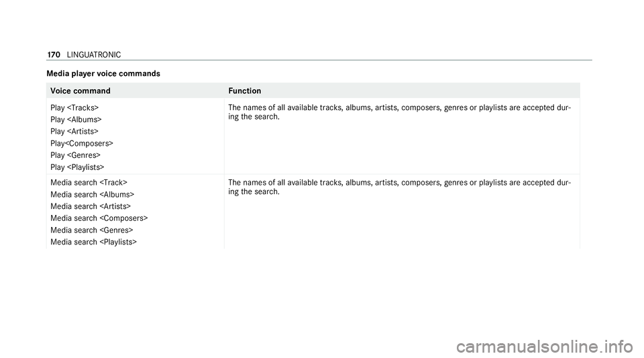Select 'Play<Composers>' in the table
The width and height of the screenshot is (644, 358).
point(82,144)
